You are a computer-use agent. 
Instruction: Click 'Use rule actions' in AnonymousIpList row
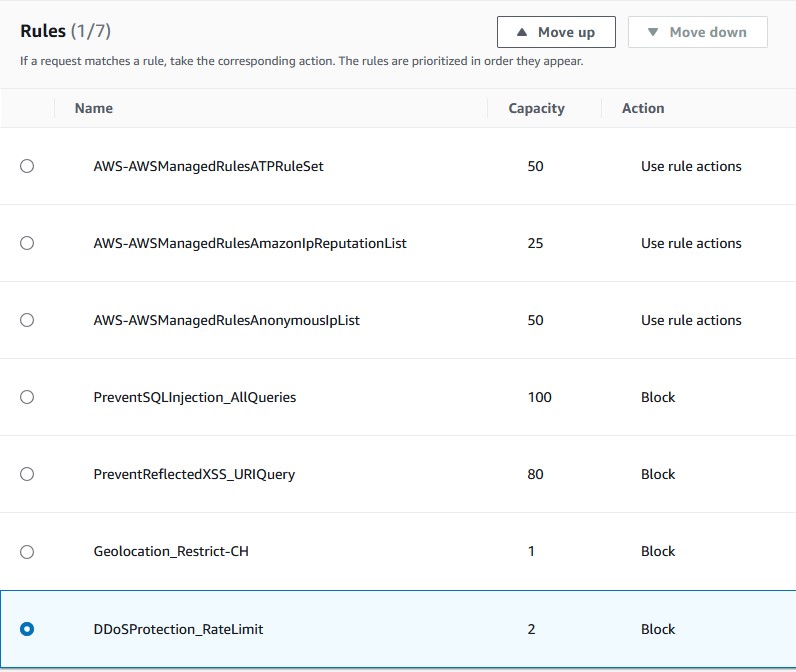click(x=691, y=320)
